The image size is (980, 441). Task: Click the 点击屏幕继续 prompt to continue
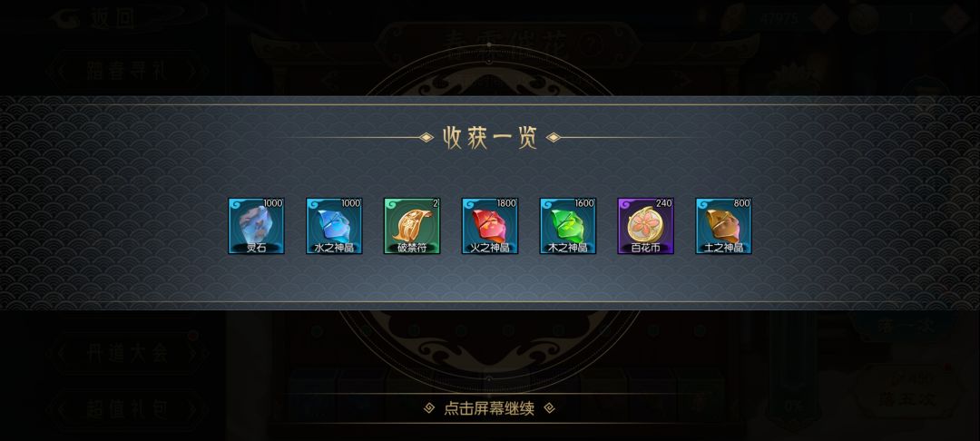coord(489,408)
